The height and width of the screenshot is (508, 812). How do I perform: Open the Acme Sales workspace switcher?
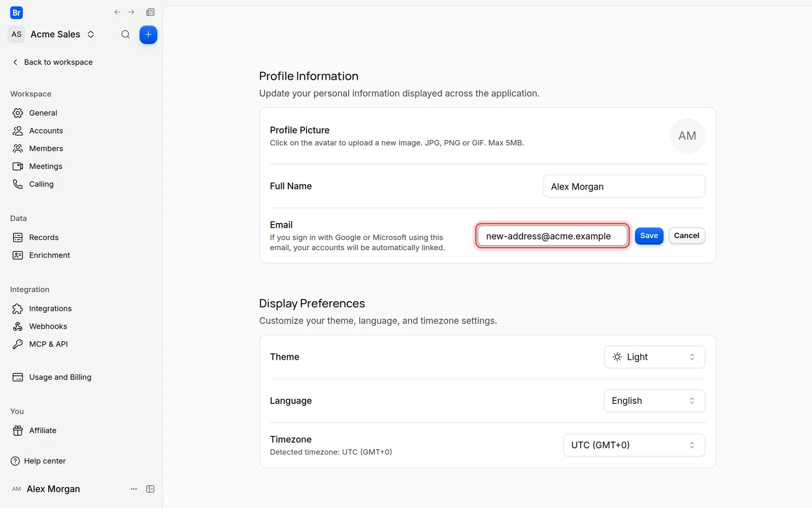[x=53, y=35]
